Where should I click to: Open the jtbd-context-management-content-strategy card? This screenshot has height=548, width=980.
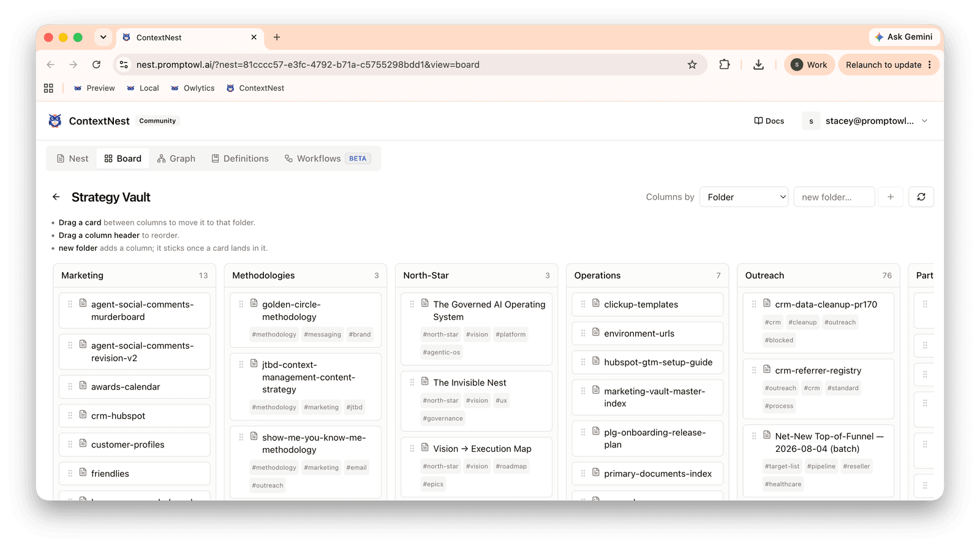click(306, 386)
